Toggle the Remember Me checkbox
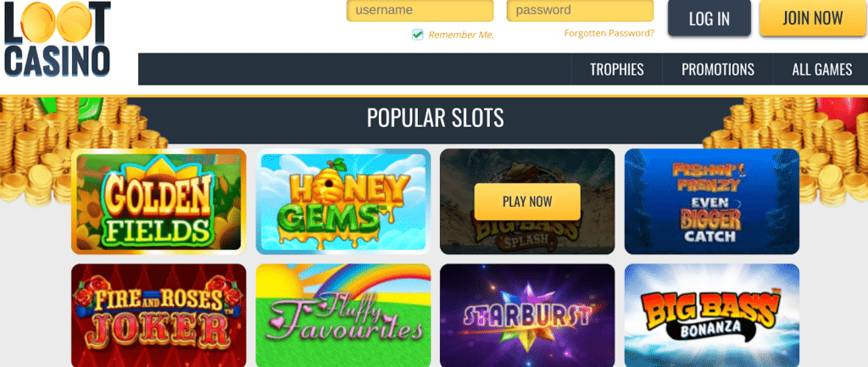Screen dimensions: 868x367 [417, 35]
